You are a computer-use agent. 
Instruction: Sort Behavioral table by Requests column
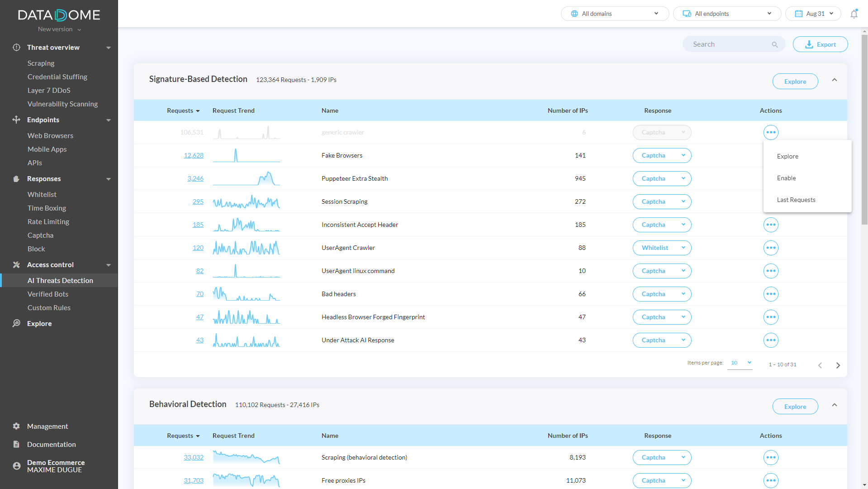pyautogui.click(x=183, y=436)
